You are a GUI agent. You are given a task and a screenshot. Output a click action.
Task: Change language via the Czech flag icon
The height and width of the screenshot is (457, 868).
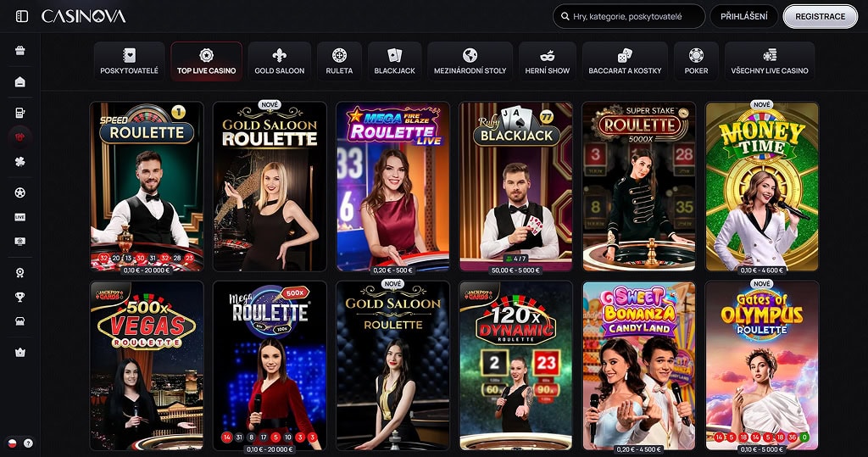[12, 443]
